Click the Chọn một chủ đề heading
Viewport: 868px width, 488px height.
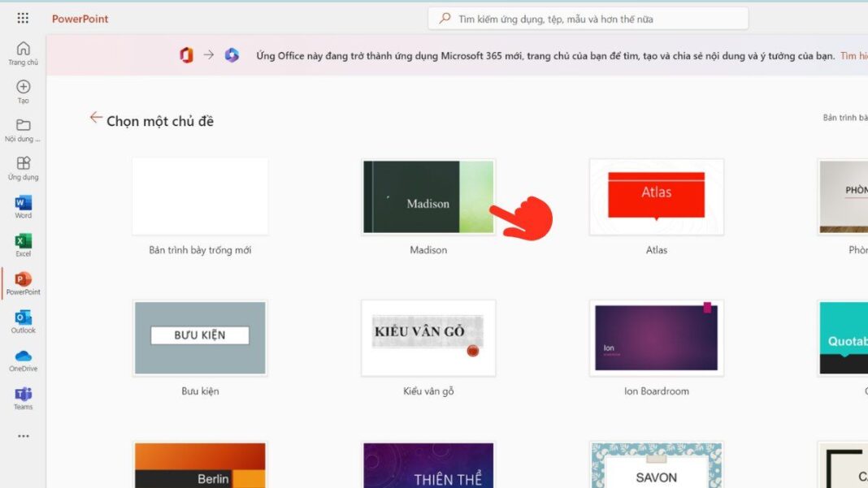pyautogui.click(x=160, y=121)
